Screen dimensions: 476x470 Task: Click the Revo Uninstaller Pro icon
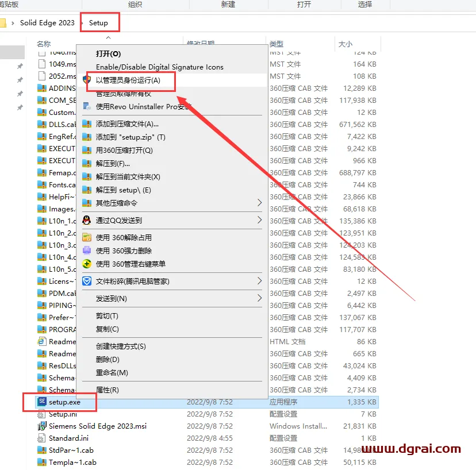87,106
